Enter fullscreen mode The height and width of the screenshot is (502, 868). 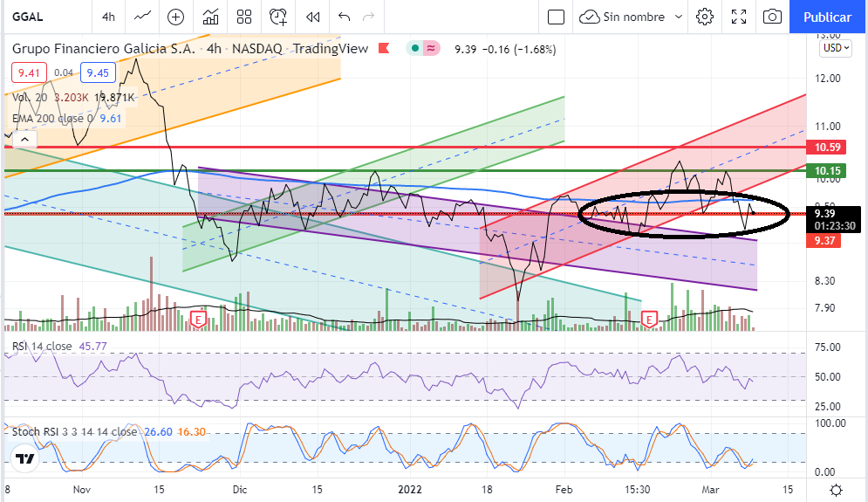point(739,17)
